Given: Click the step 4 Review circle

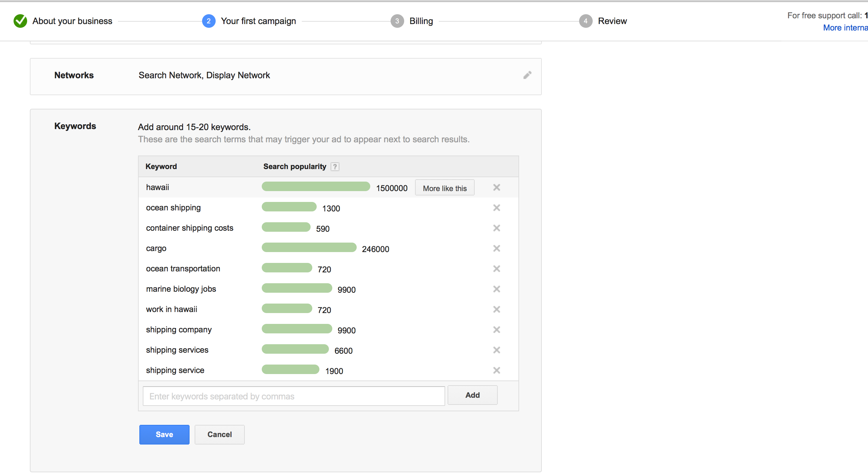Looking at the screenshot, I should 586,21.
